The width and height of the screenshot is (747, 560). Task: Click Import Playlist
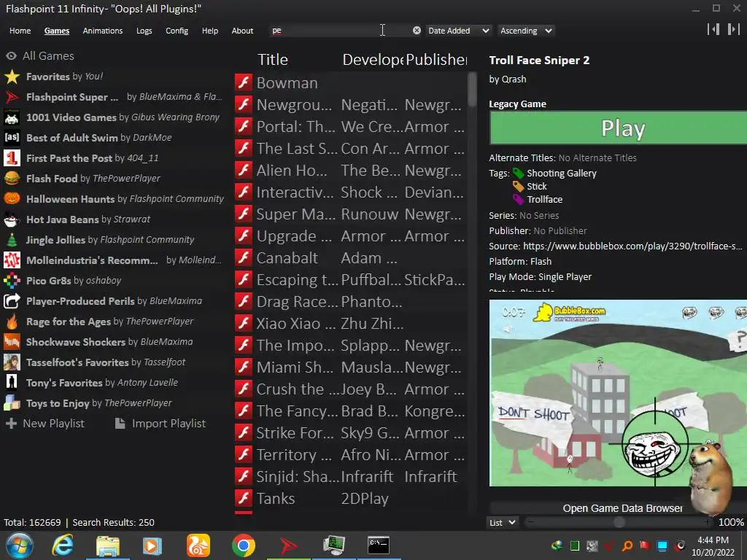[x=160, y=424]
